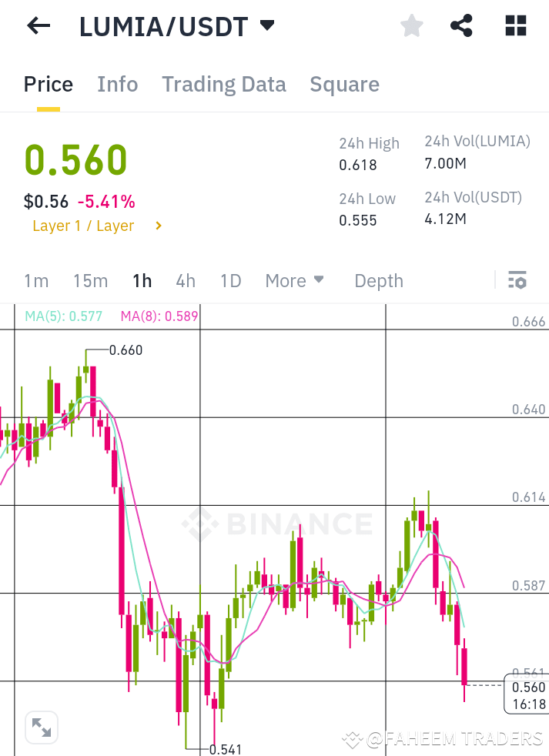Open the Square tab
The width and height of the screenshot is (549, 756).
point(344,84)
